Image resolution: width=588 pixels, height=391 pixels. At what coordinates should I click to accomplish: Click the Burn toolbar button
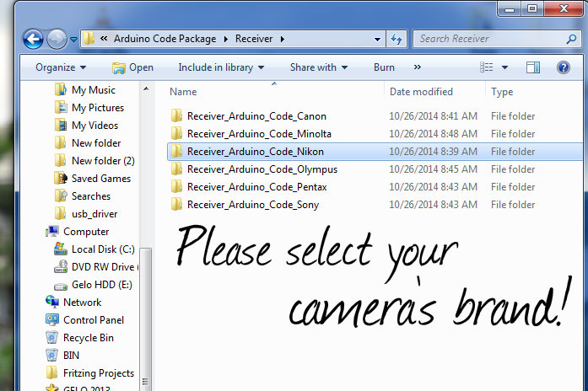pyautogui.click(x=384, y=67)
